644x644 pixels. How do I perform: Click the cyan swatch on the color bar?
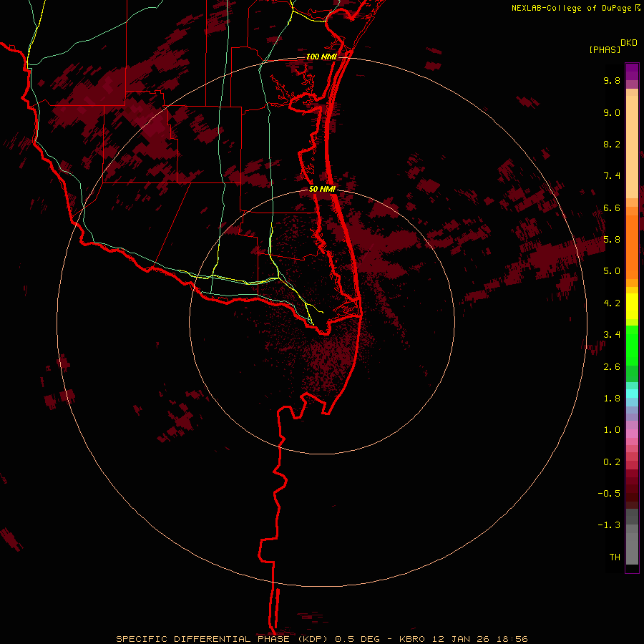coord(632,393)
